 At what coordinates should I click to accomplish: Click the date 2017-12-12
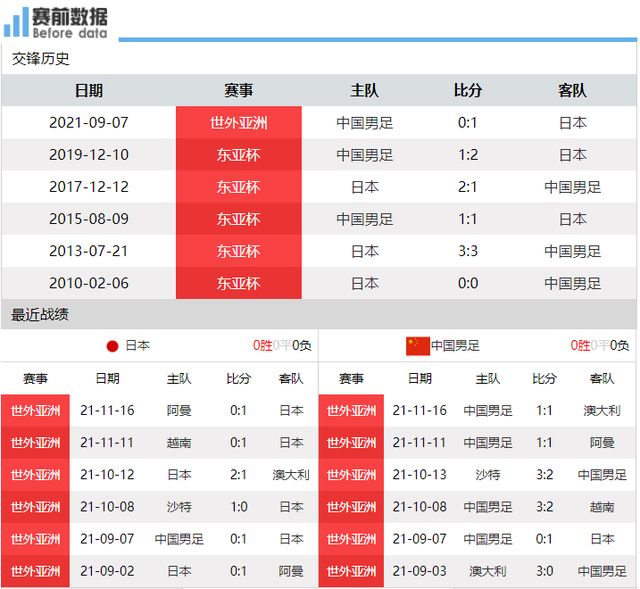click(x=89, y=187)
